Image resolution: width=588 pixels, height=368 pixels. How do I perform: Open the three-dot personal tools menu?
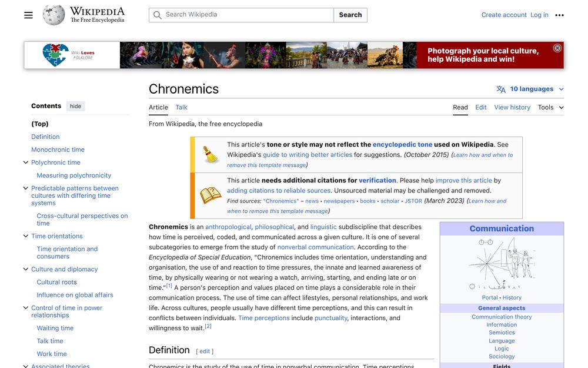tap(560, 15)
